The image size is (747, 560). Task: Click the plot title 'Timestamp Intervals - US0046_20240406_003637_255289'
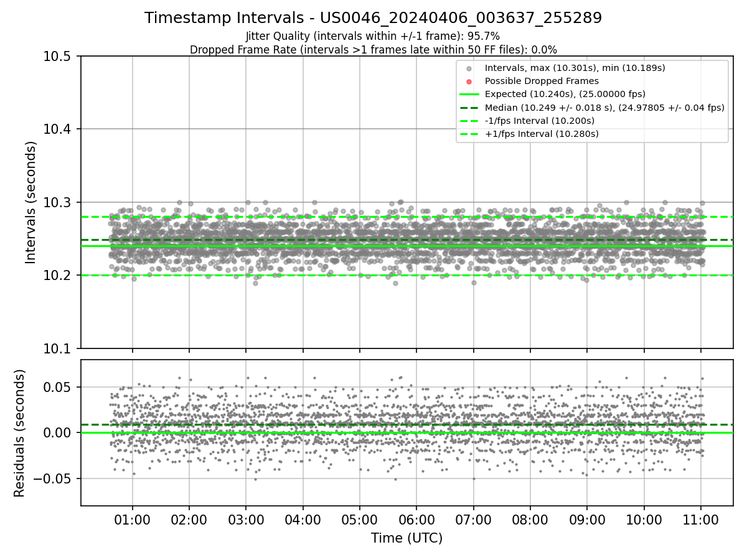373,18
